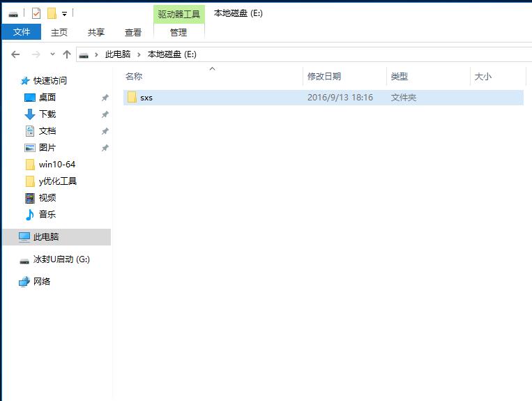
Task: Click 此电脑 in the address bar
Action: click(118, 54)
